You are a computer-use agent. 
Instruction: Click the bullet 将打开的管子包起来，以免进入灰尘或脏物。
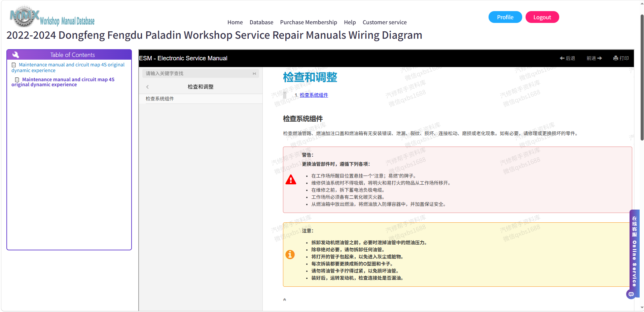(358, 257)
